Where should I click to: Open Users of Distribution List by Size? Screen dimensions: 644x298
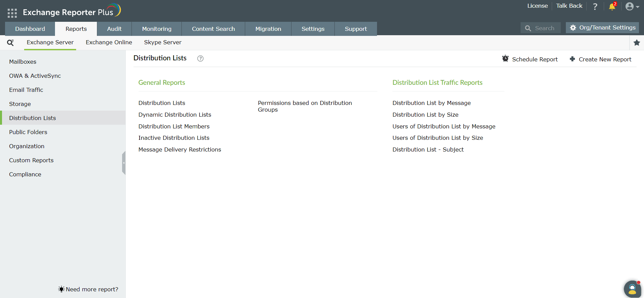[438, 138]
